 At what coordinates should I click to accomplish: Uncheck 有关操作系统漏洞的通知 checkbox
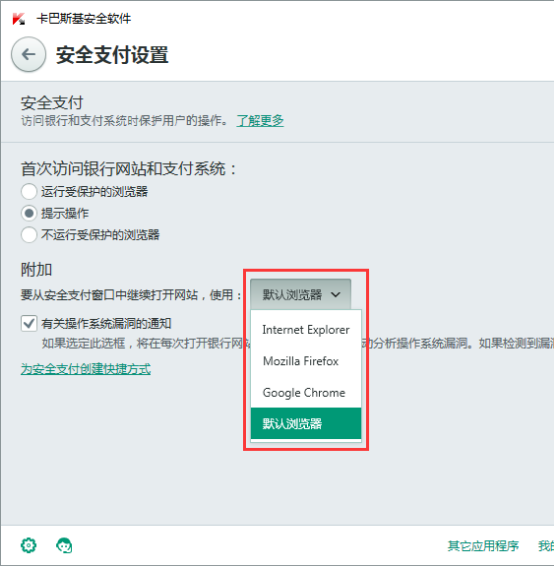click(x=29, y=323)
